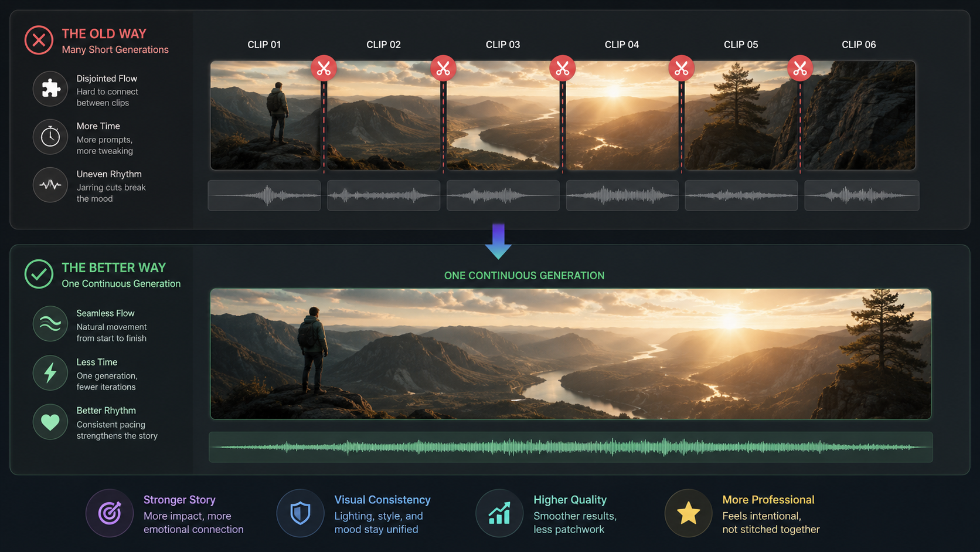Click the CLIP 03 label
Image resolution: width=980 pixels, height=552 pixels.
pos(503,45)
